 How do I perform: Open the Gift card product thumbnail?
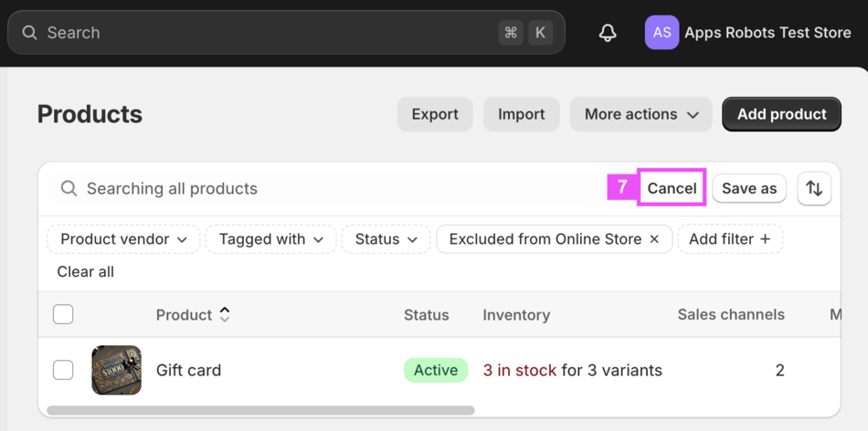(x=117, y=370)
